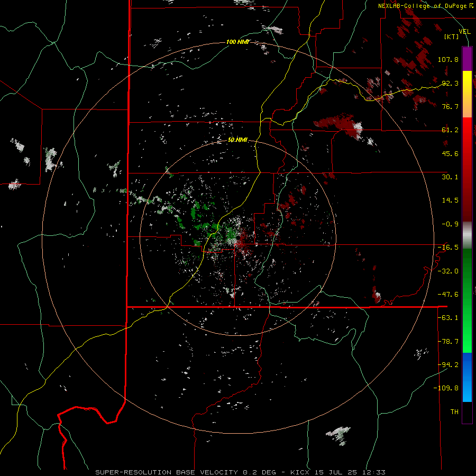Select the 92.3 legend value

pyautogui.click(x=450, y=83)
